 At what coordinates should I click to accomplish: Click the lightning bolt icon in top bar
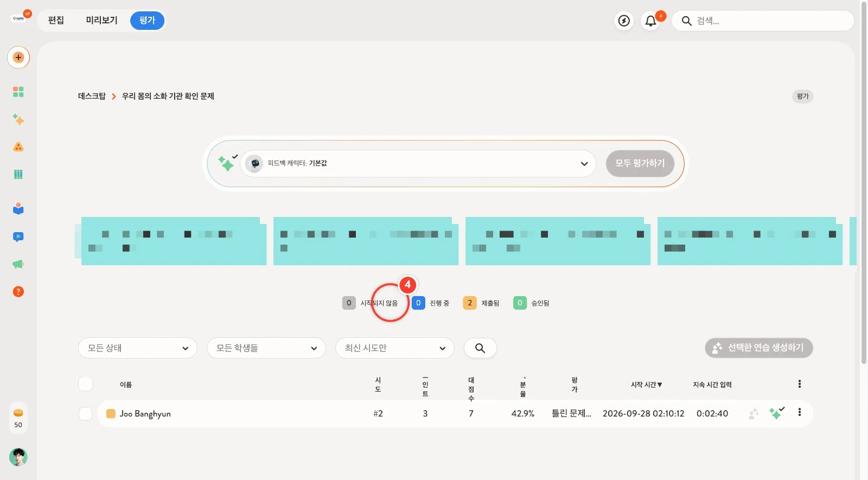[624, 21]
